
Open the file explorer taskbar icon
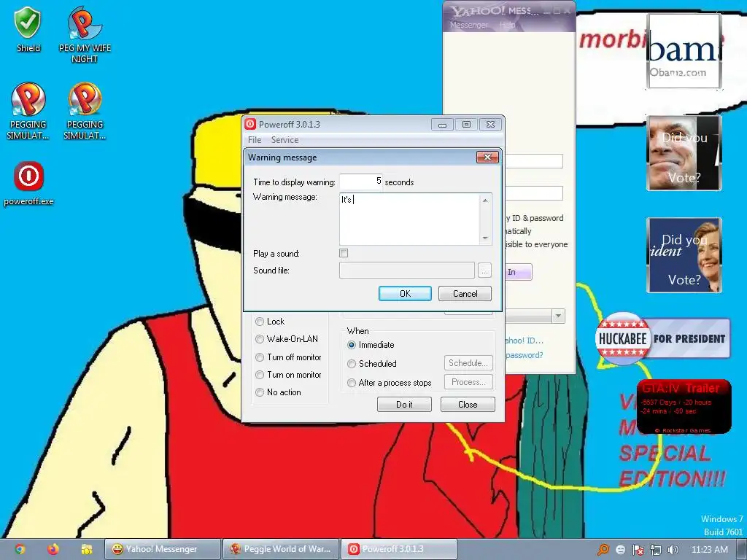[87, 549]
